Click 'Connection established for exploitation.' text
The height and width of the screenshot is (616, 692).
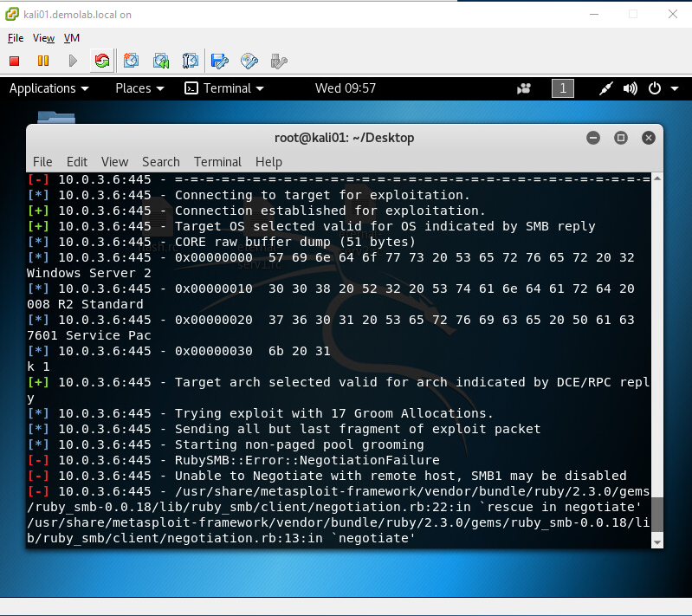[330, 211]
